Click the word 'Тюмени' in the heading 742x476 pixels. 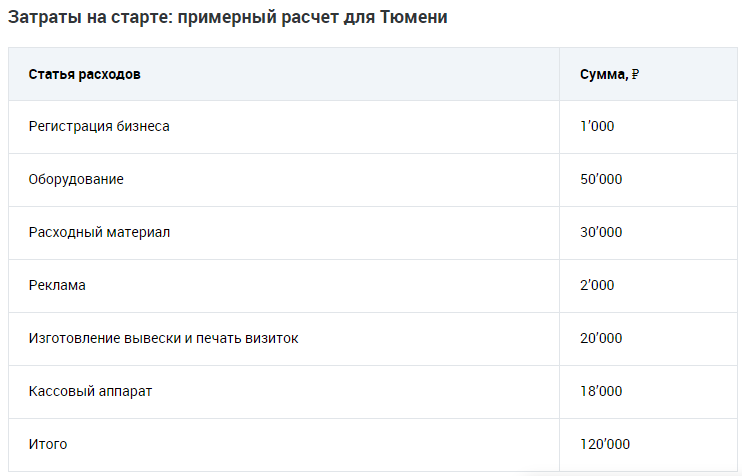[x=413, y=19]
